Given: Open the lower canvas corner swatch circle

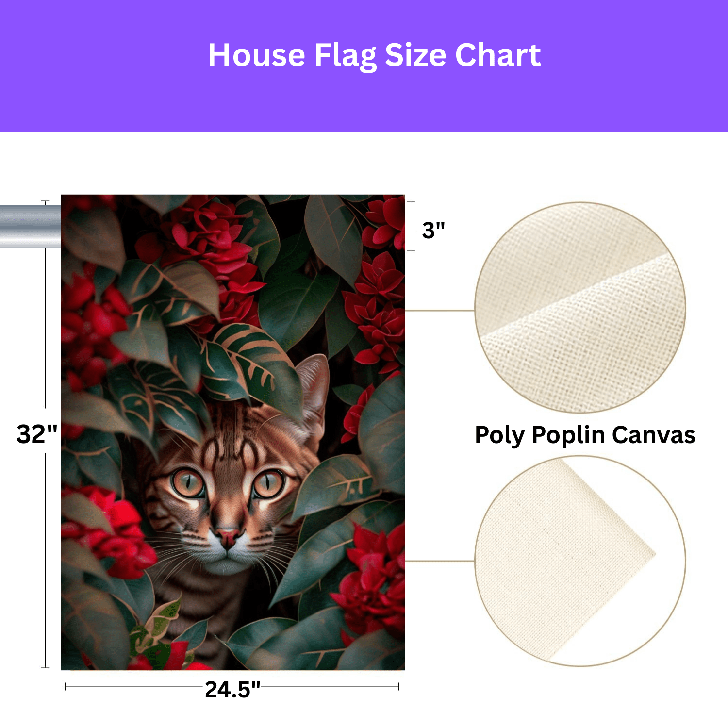Looking at the screenshot, I should coord(580,561).
